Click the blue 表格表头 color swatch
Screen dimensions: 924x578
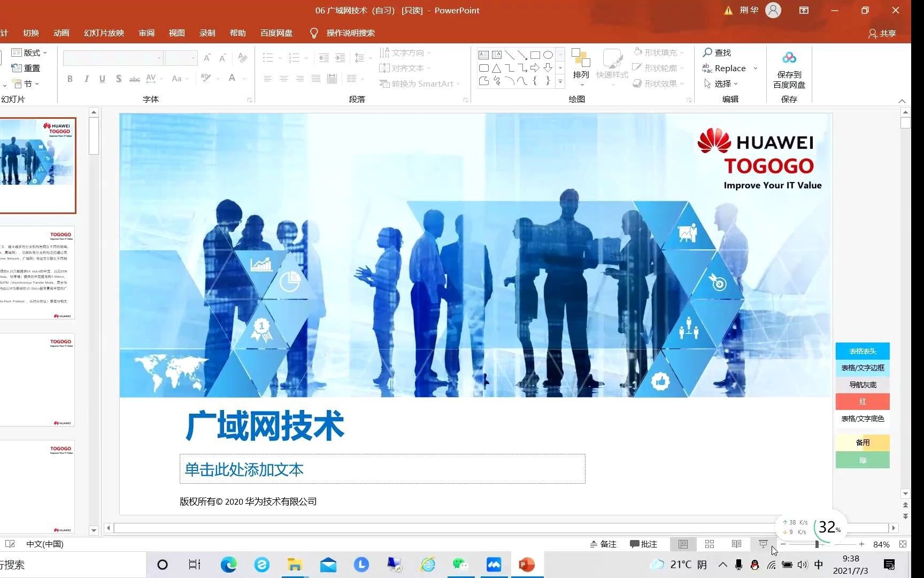click(x=863, y=351)
